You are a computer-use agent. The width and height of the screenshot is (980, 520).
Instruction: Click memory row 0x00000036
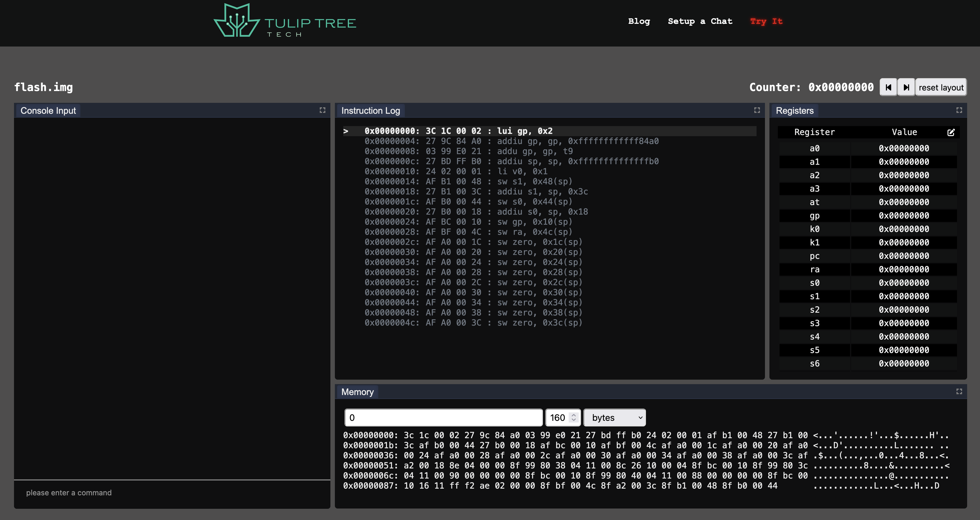[646, 455]
